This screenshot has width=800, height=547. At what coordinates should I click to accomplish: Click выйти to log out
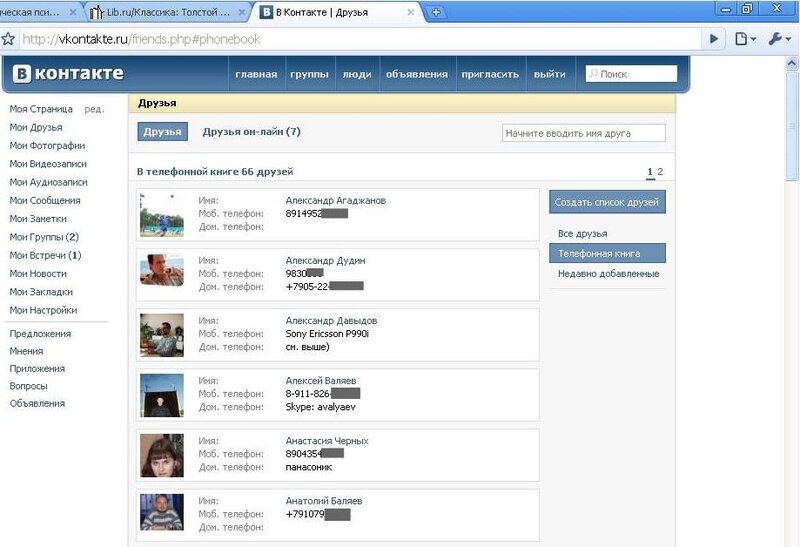[x=549, y=74]
